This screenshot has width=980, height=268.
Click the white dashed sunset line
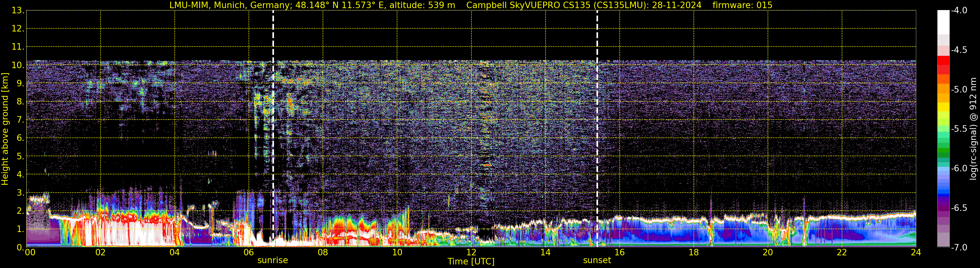[597, 128]
